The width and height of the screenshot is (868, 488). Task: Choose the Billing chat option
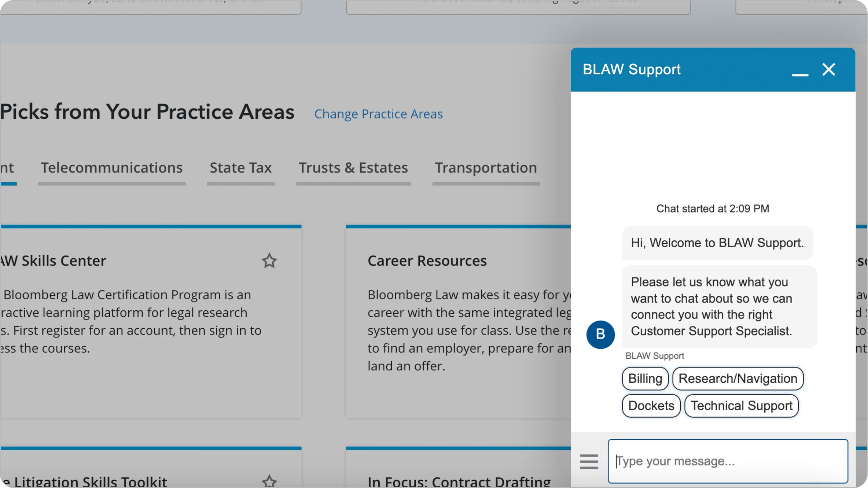point(645,378)
